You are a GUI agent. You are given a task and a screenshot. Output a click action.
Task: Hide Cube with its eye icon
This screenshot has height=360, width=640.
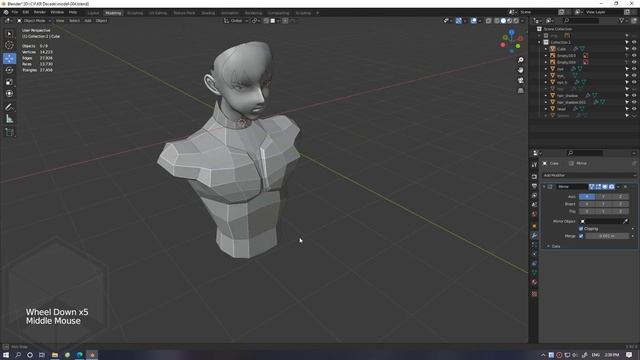tap(634, 49)
